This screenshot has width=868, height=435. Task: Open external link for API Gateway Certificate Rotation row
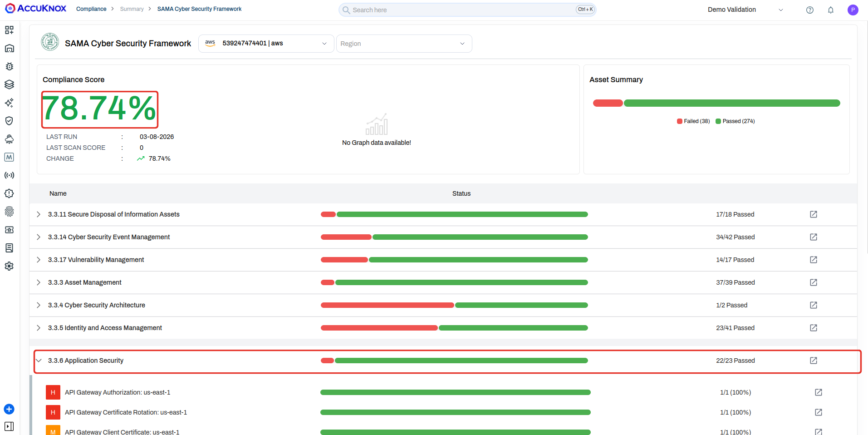[x=819, y=412]
